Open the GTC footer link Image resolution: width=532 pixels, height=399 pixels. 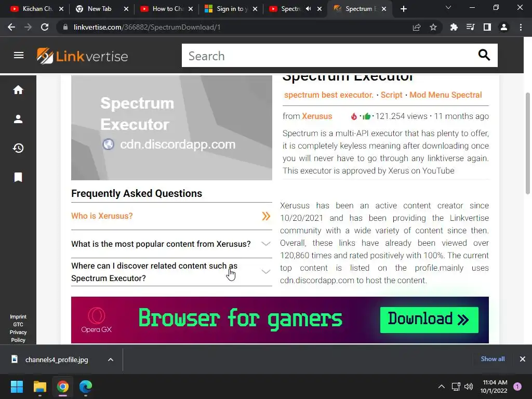(18, 324)
